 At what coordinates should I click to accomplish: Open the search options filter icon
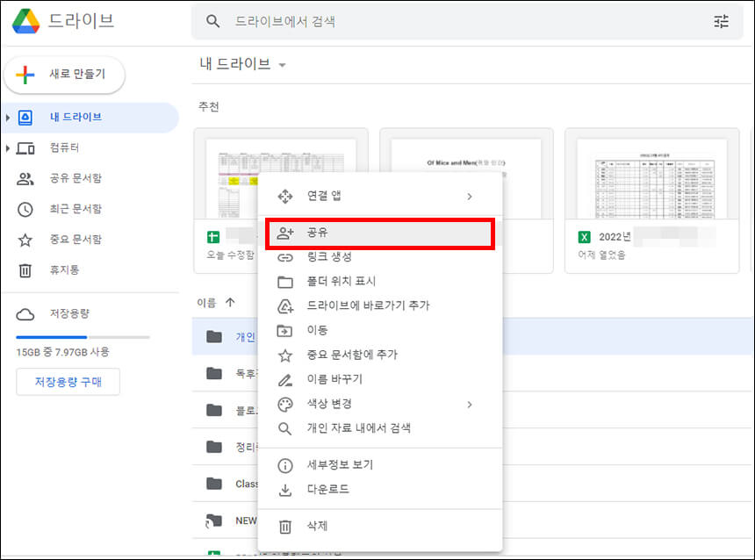pos(722,21)
